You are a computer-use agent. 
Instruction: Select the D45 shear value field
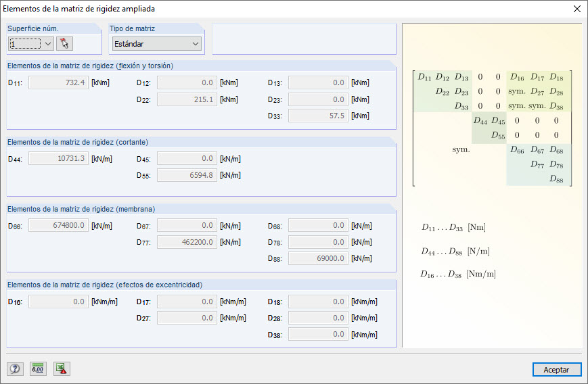187,159
